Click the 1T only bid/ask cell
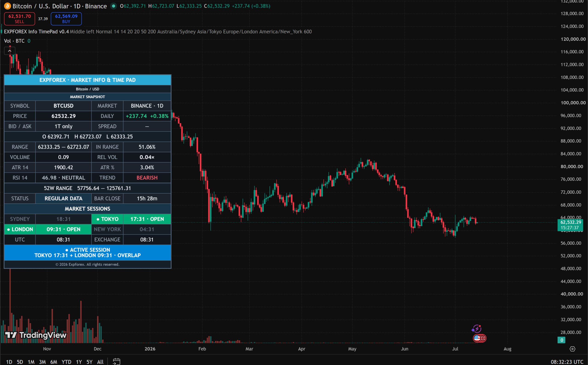The height and width of the screenshot is (365, 588). tap(63, 126)
